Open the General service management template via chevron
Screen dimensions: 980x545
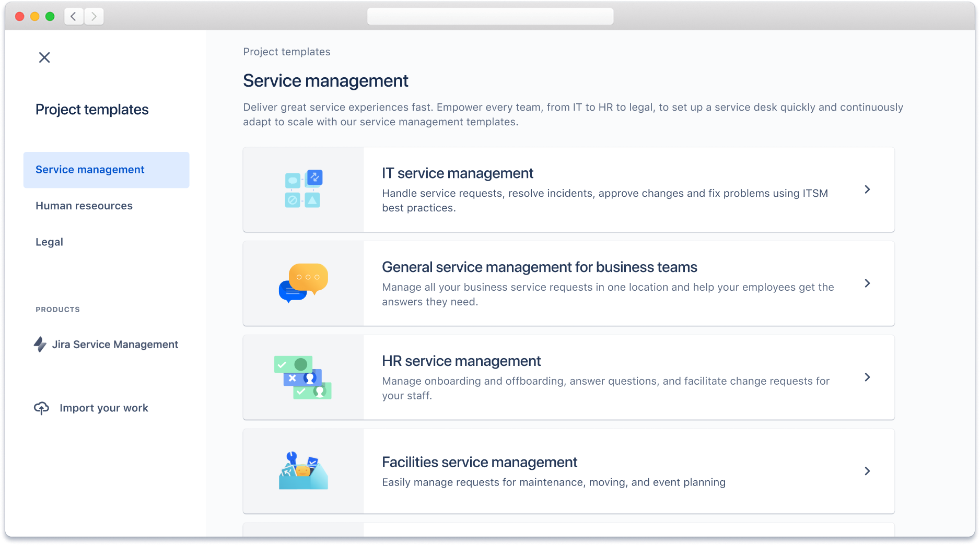[x=867, y=283]
